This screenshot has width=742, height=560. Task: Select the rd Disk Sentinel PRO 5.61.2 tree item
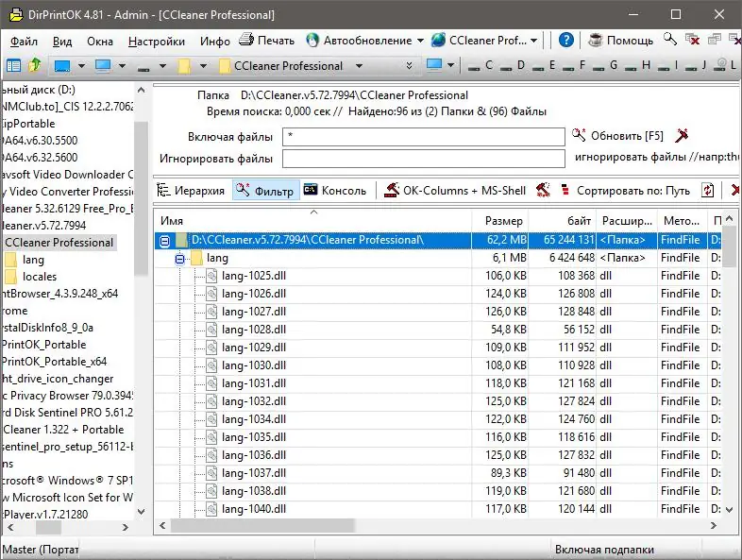pyautogui.click(x=68, y=413)
